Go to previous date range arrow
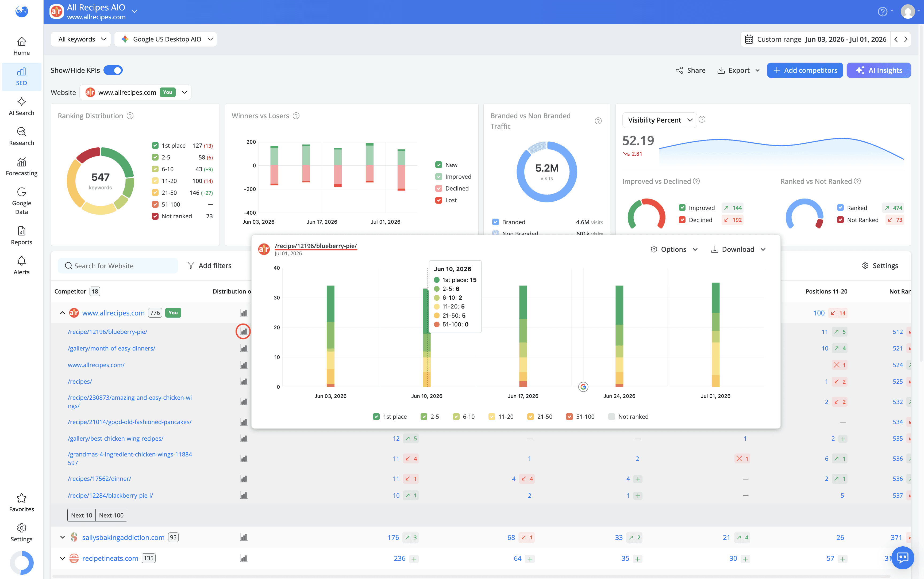The image size is (924, 579). point(896,39)
